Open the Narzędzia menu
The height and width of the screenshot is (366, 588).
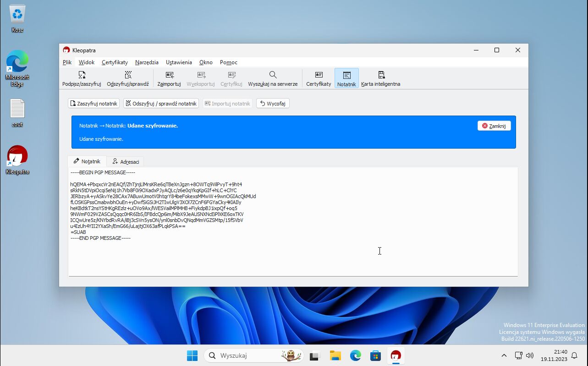[x=147, y=62]
